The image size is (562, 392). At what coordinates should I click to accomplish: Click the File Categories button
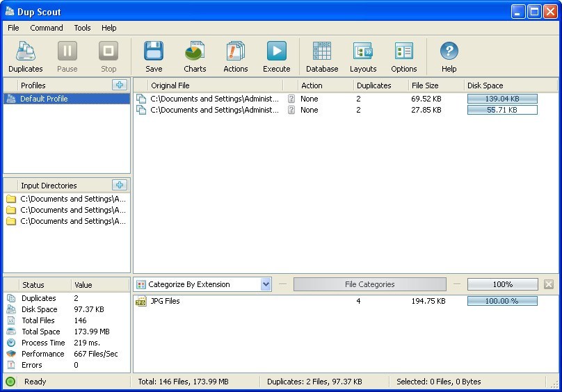[x=369, y=284]
